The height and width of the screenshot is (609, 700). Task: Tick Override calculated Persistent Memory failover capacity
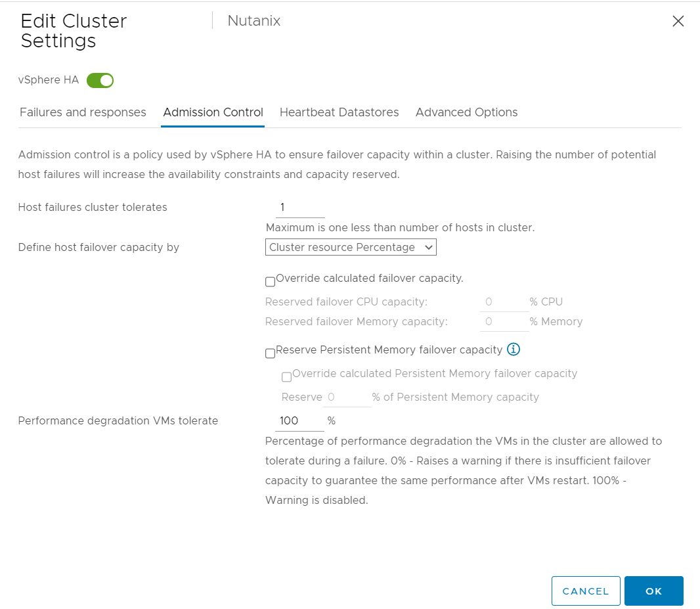click(x=286, y=377)
